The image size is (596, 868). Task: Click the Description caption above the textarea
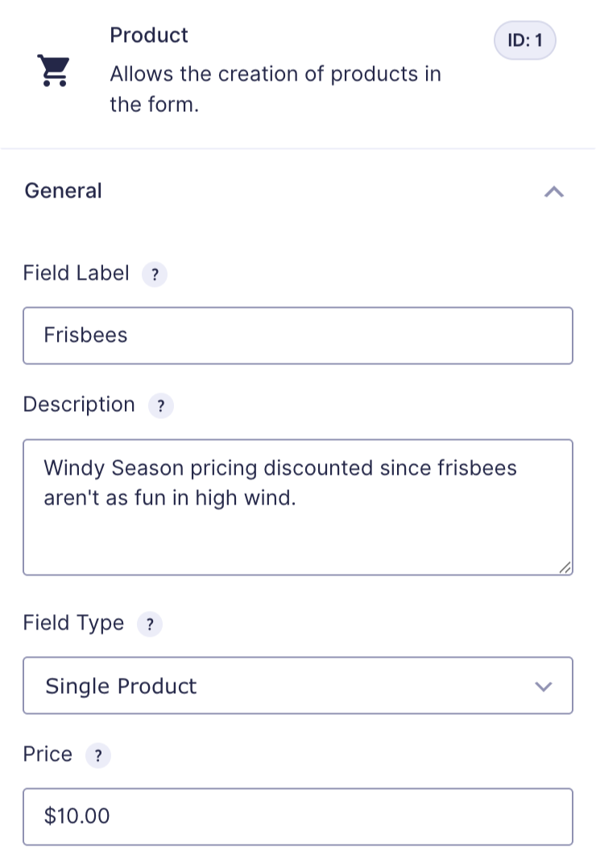point(79,405)
